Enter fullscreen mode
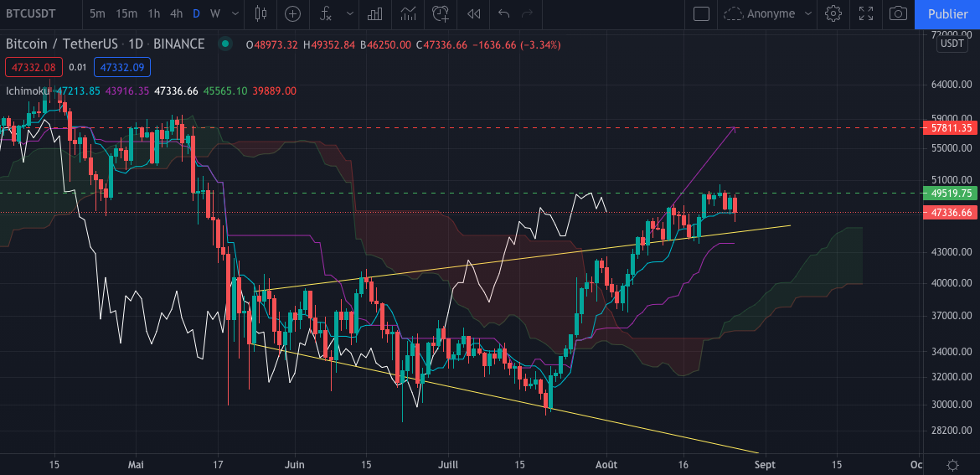 pyautogui.click(x=866, y=13)
